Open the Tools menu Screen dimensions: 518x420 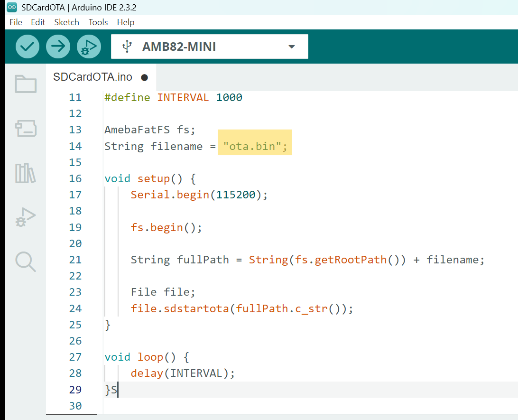click(98, 22)
